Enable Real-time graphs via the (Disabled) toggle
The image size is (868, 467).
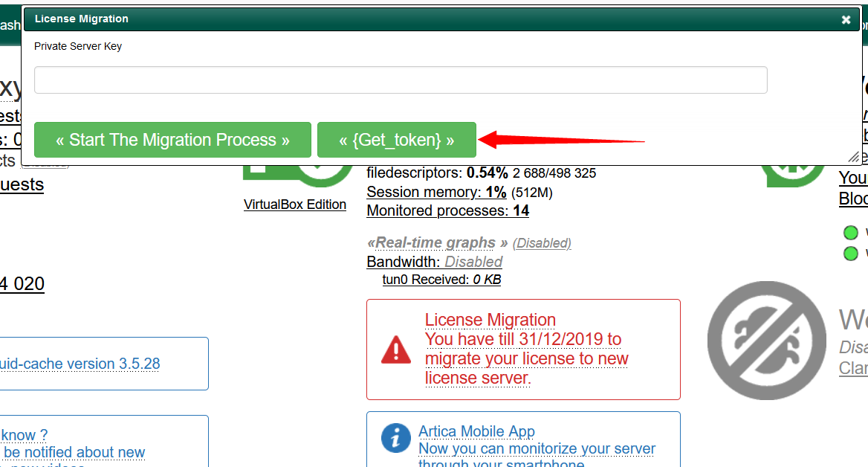tap(542, 242)
